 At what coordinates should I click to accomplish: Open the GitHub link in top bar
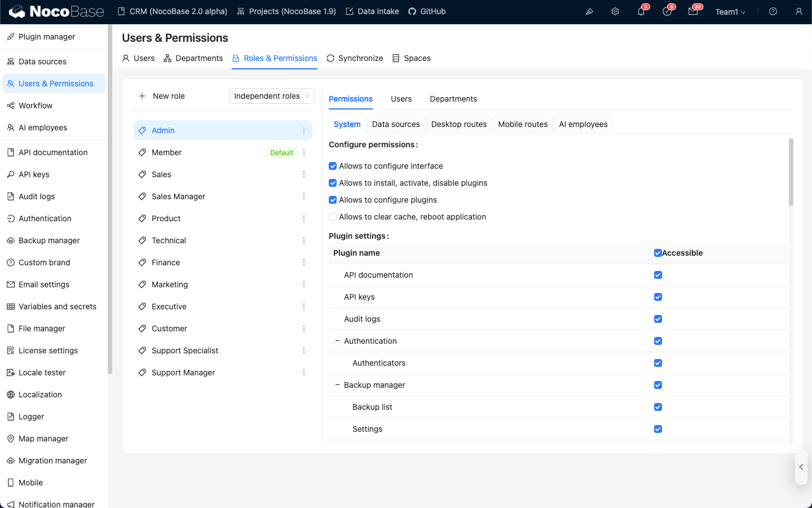[427, 11]
